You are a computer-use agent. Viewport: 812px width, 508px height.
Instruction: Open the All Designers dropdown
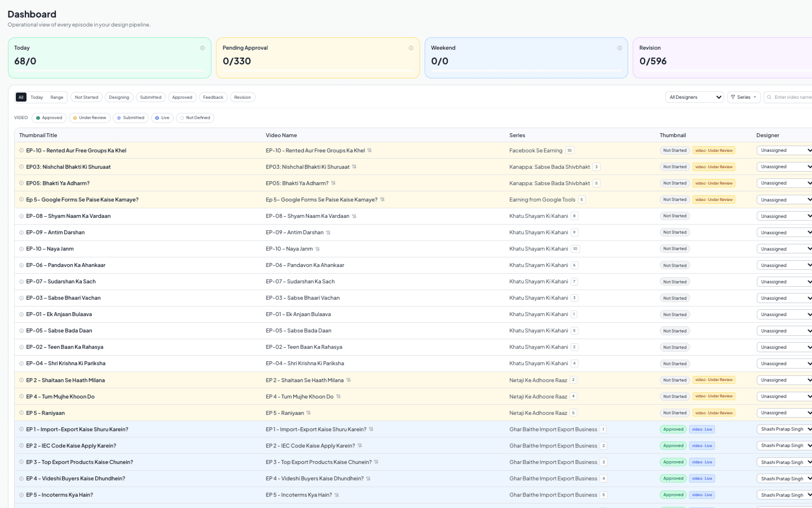pos(694,97)
